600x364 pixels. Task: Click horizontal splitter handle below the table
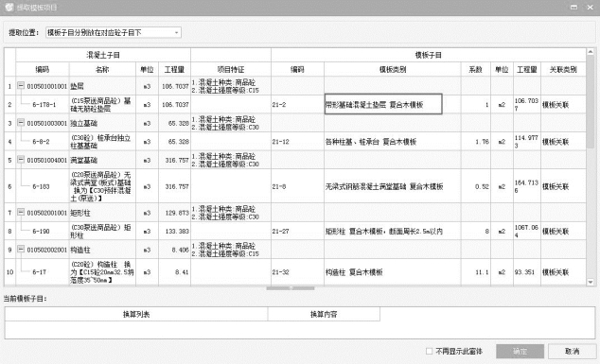tap(291, 288)
